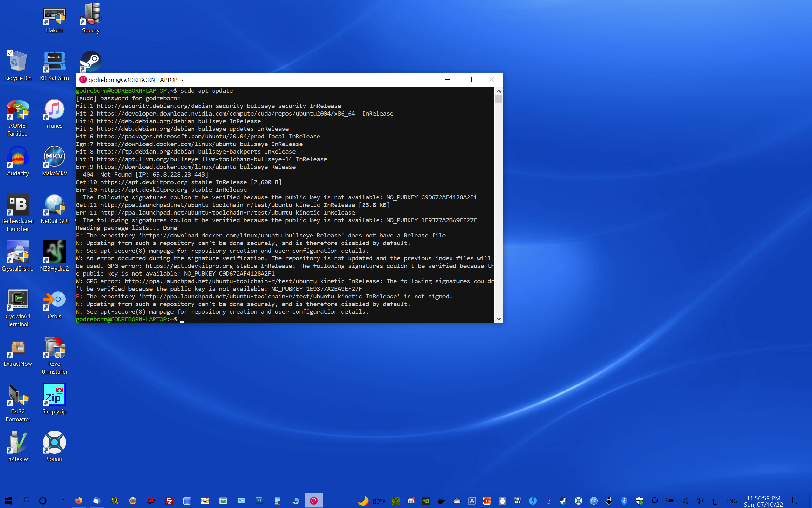Open Photoshop from the taskbar
The image size is (812, 508).
[259, 501]
